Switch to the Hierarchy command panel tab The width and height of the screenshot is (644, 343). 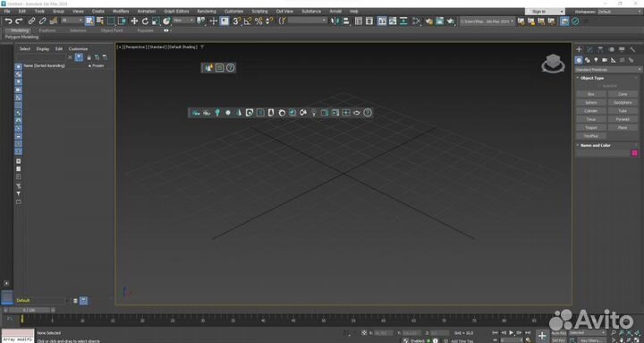coord(600,49)
